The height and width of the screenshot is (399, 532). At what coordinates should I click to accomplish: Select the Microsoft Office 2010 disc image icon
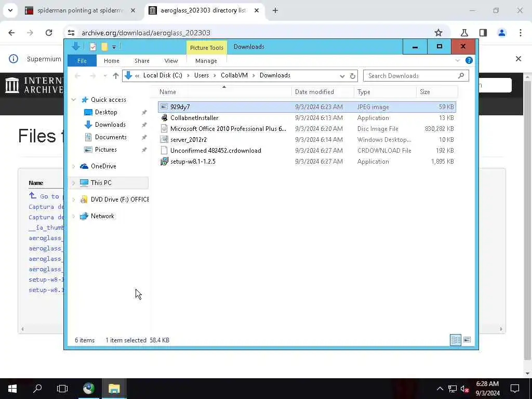coord(164,129)
